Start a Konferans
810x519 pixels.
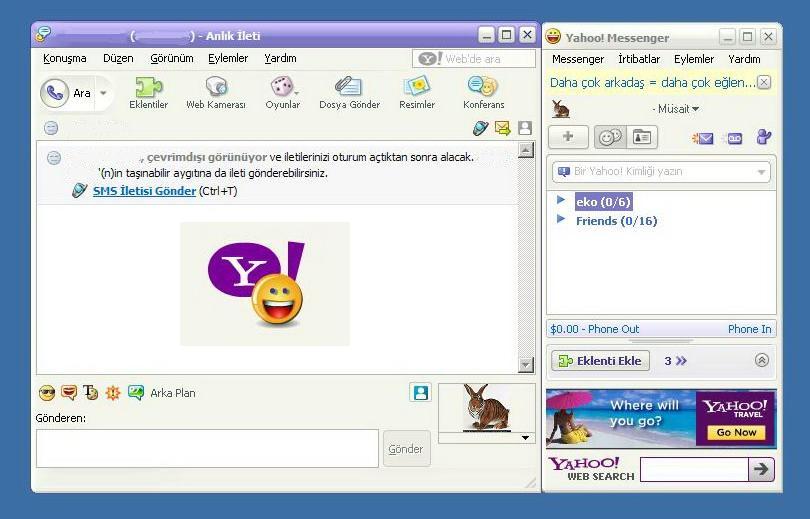pyautogui.click(x=484, y=93)
